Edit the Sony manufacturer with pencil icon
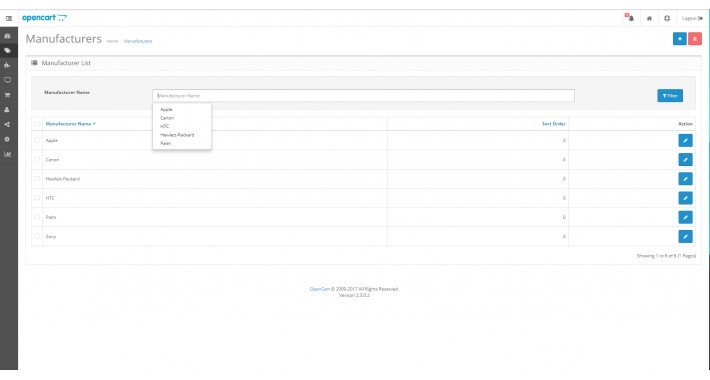 685,236
